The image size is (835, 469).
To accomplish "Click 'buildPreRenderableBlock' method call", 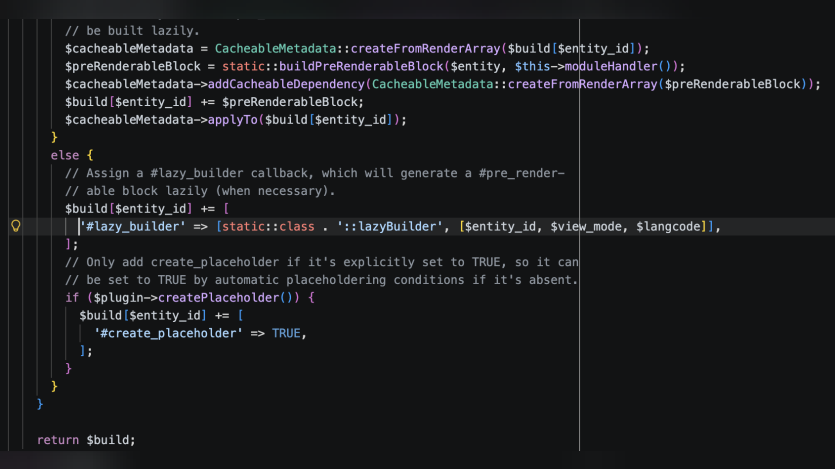I will pyautogui.click(x=361, y=67).
